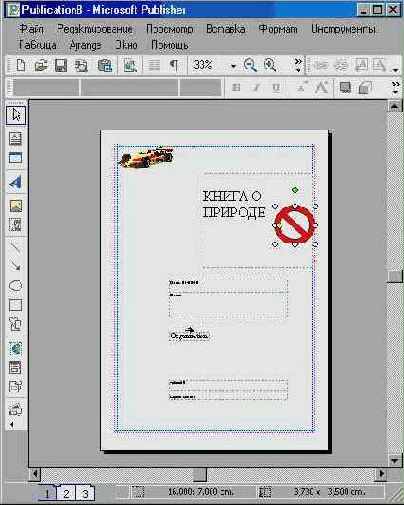Choose the WordArt tool
The image size is (404, 505).
[15, 182]
